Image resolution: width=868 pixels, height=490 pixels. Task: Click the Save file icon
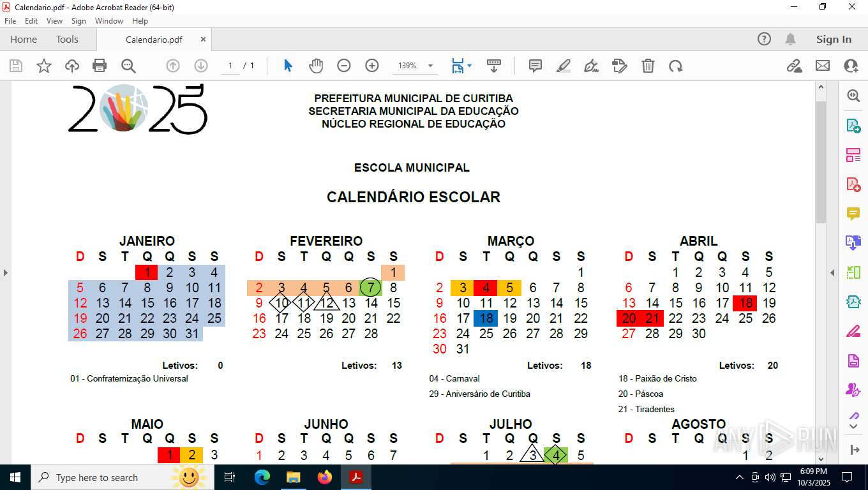click(x=16, y=66)
